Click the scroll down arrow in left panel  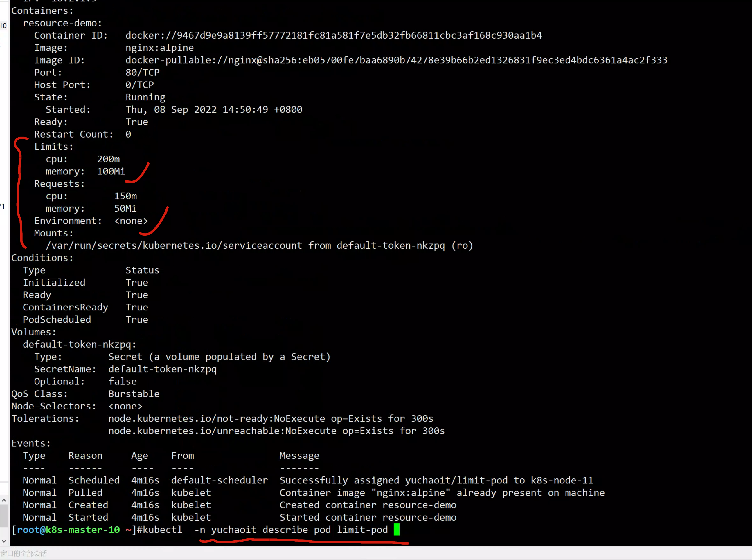pyautogui.click(x=4, y=541)
